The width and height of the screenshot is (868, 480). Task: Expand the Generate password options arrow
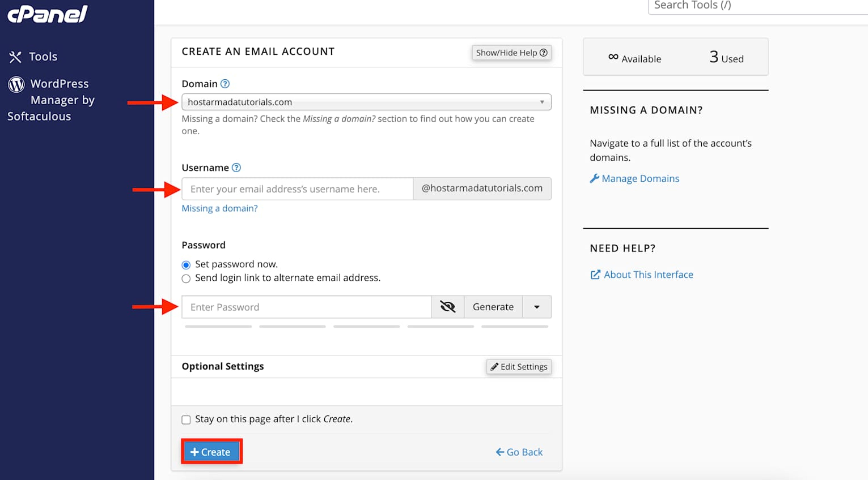[536, 307]
